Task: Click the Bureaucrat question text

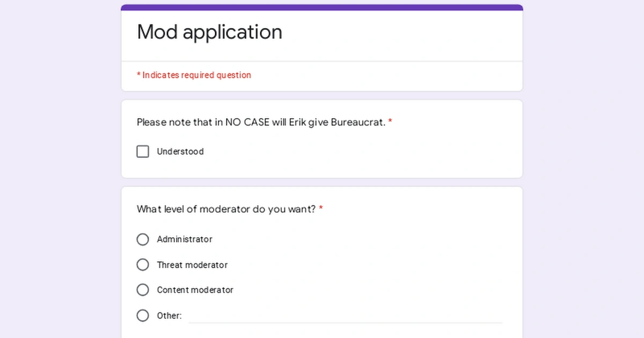Action: (260, 122)
